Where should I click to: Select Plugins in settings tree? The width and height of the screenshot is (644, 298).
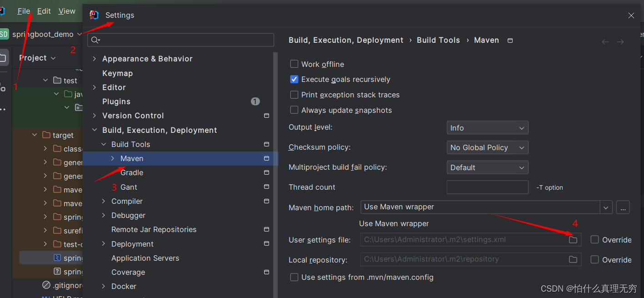click(x=116, y=101)
